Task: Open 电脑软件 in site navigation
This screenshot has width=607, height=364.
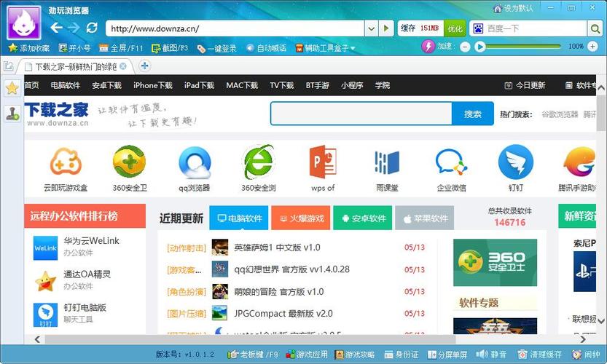Action: click(x=66, y=85)
